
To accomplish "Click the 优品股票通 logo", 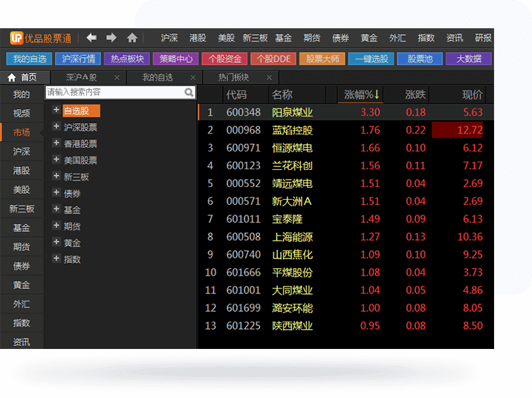I will coord(41,38).
